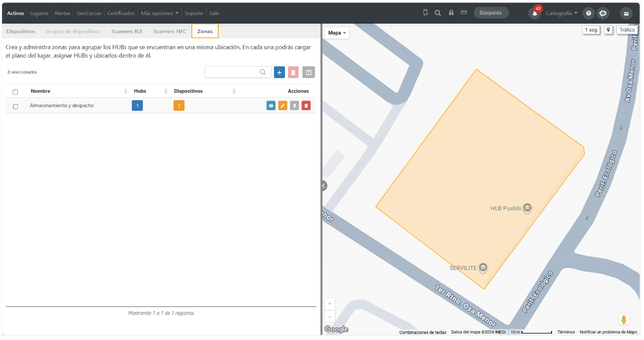Expand the Más opciones dropdown menu

pos(159,13)
